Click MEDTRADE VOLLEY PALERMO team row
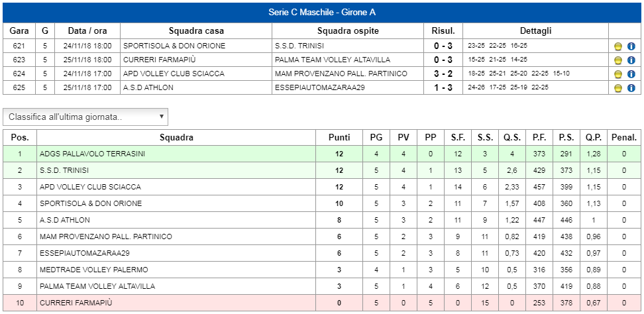The image size is (644, 314). tap(322, 270)
